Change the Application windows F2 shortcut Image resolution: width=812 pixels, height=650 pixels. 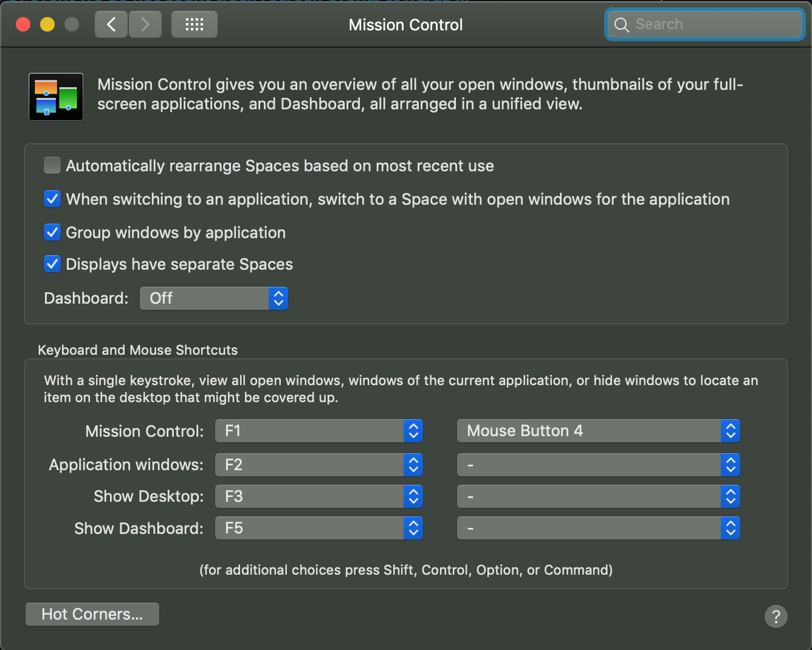pos(319,465)
